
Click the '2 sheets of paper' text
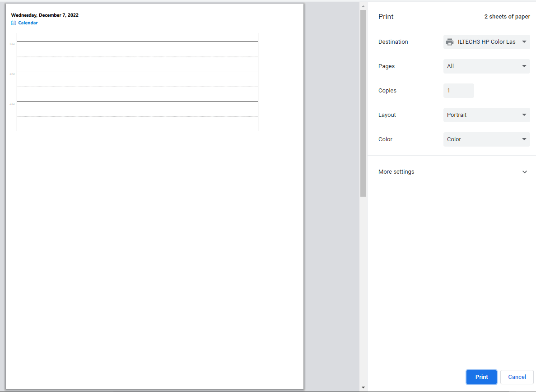click(x=507, y=16)
